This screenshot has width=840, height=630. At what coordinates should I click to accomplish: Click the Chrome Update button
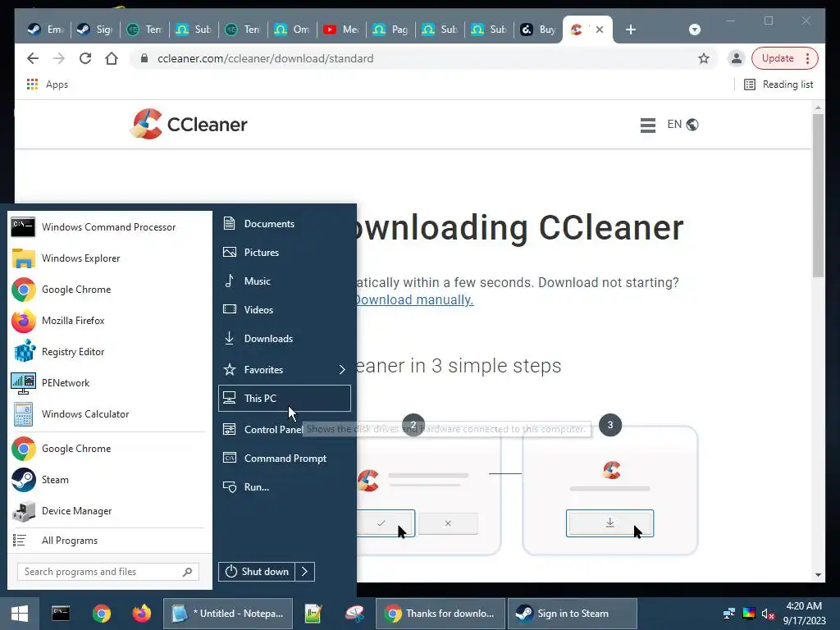pos(785,58)
